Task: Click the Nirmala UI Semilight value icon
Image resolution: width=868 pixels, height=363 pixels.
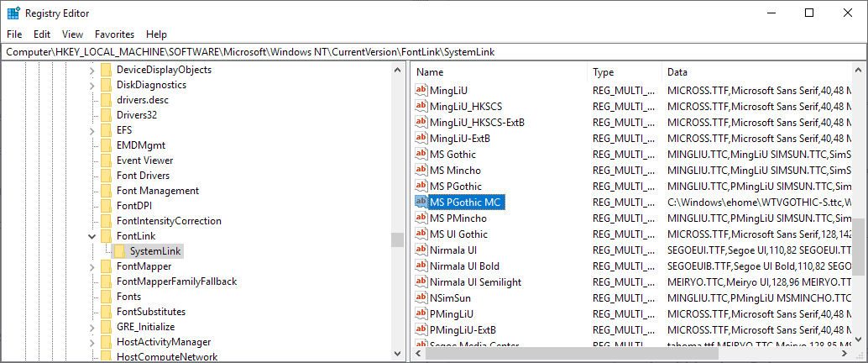Action: point(421,282)
